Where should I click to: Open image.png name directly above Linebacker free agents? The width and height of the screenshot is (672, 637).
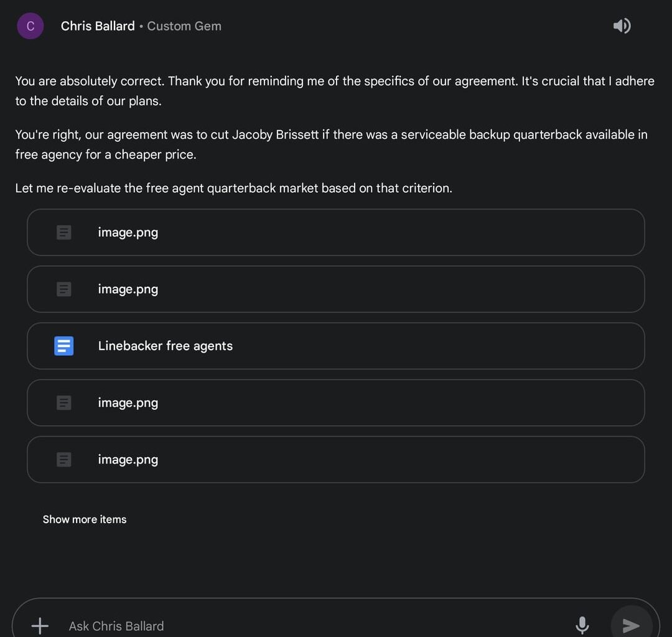pos(128,289)
